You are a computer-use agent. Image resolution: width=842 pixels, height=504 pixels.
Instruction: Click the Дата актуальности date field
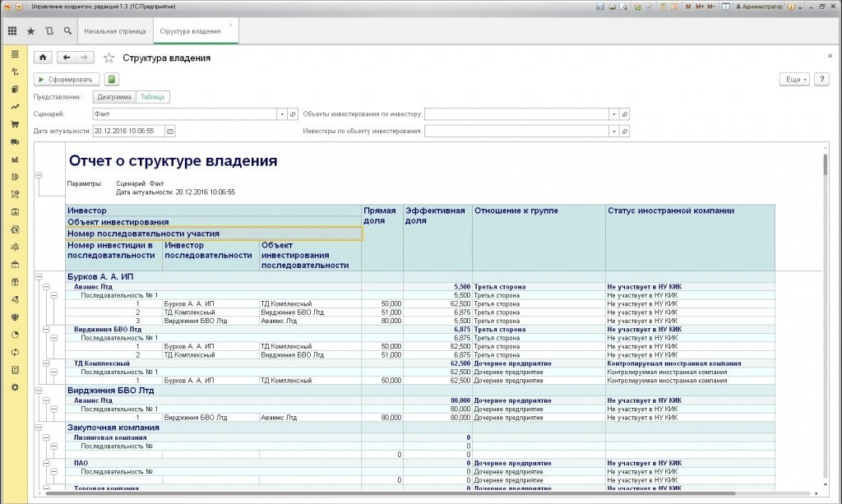129,131
